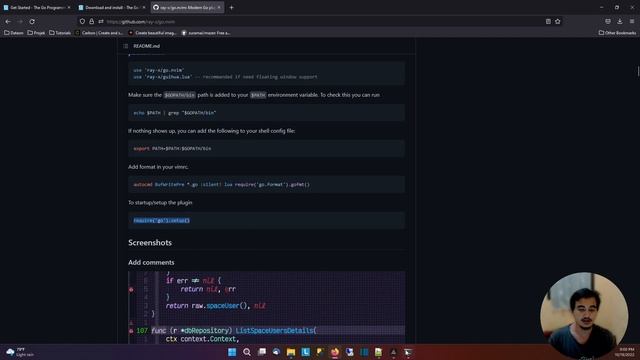The width and height of the screenshot is (640, 360).
Task: Close the 'Get Started - The Go Programming' tab
Action: [69, 7]
